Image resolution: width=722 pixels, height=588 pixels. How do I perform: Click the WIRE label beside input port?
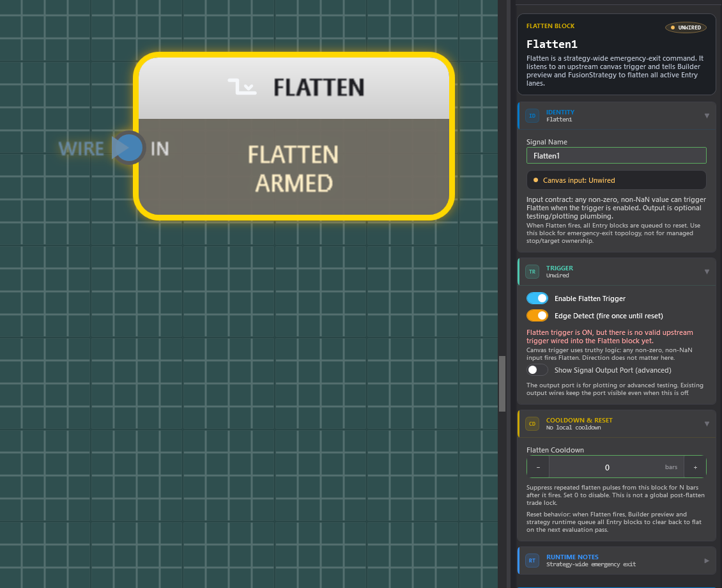point(82,149)
